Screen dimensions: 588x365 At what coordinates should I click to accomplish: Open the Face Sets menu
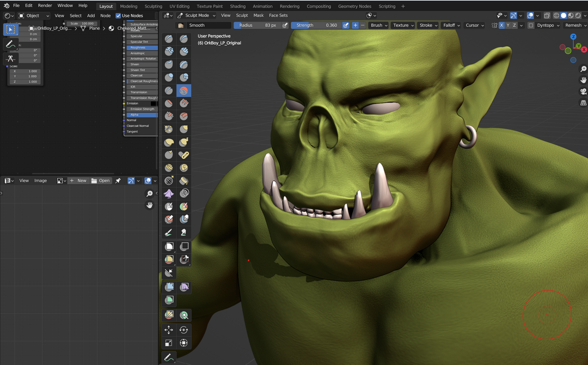pyautogui.click(x=278, y=15)
